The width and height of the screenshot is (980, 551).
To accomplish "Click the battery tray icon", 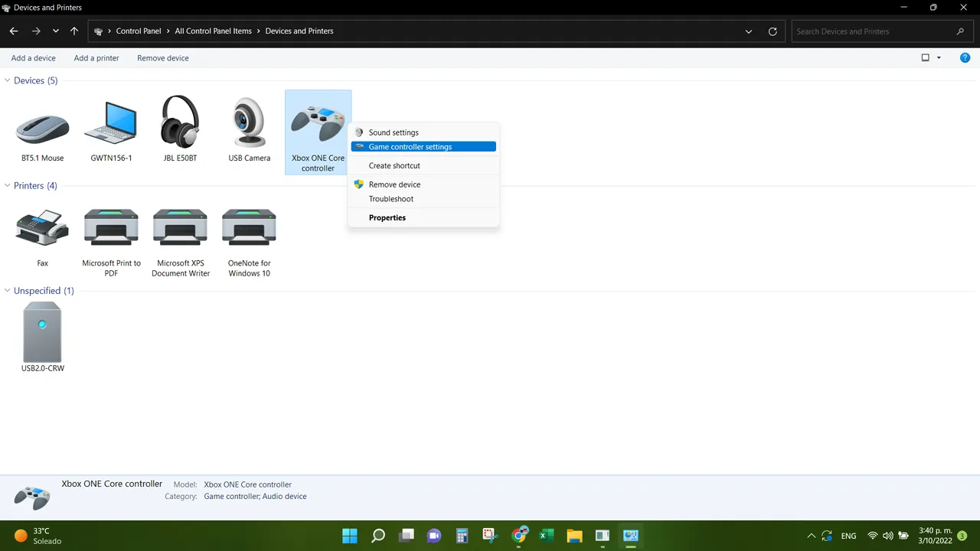I will pyautogui.click(x=903, y=536).
